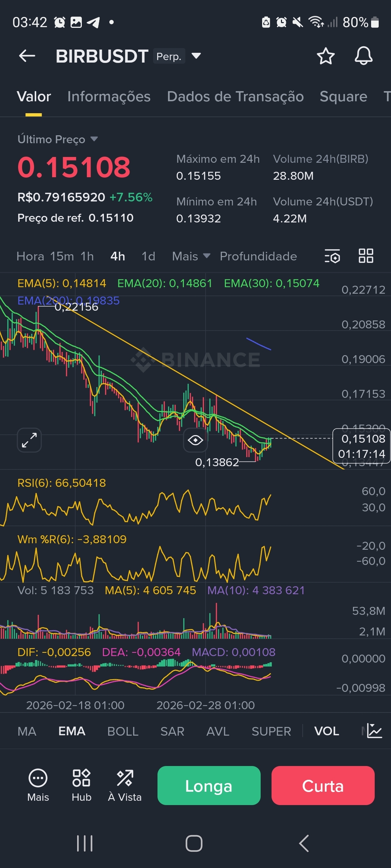Tap the chart low marker 0,13862
This screenshot has width=391, height=868.
(217, 462)
